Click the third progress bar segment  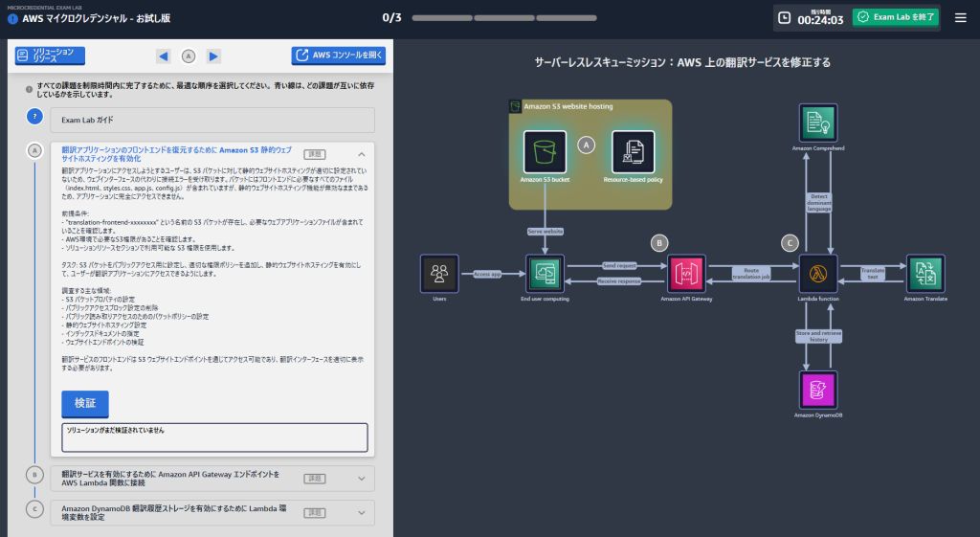click(x=567, y=18)
